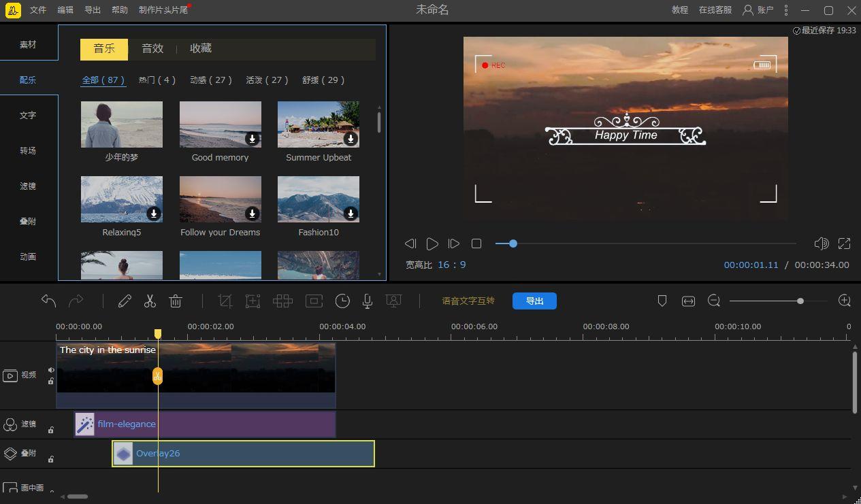Click the undo arrow icon
Viewport: 861px width, 504px height.
[x=48, y=300]
